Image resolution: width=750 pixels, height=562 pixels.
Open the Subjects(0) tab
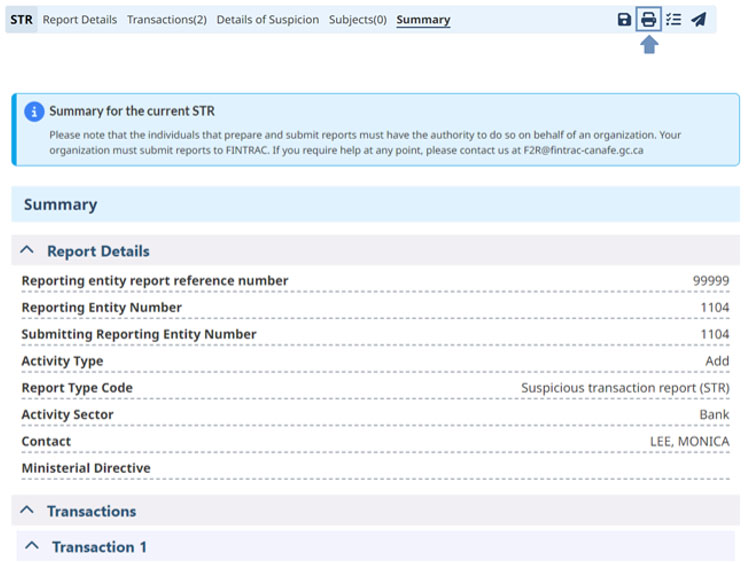tap(358, 20)
